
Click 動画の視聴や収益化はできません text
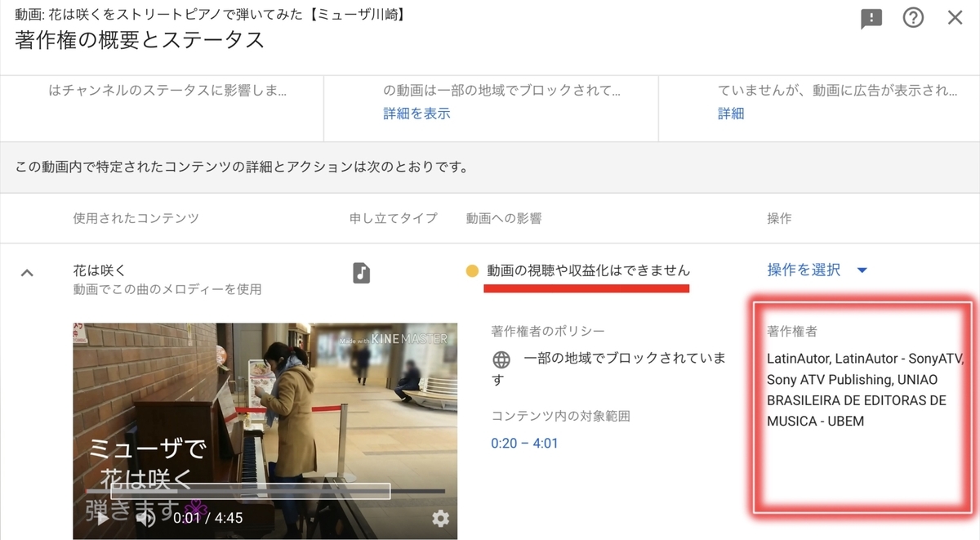[x=588, y=270]
